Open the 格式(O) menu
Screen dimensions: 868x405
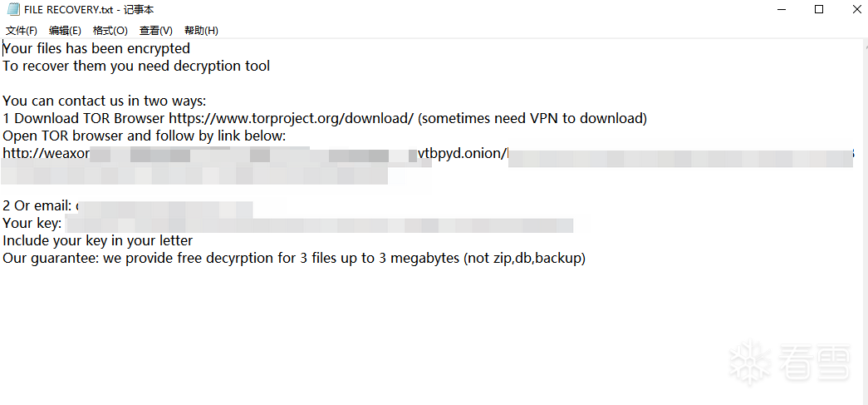[x=110, y=31]
